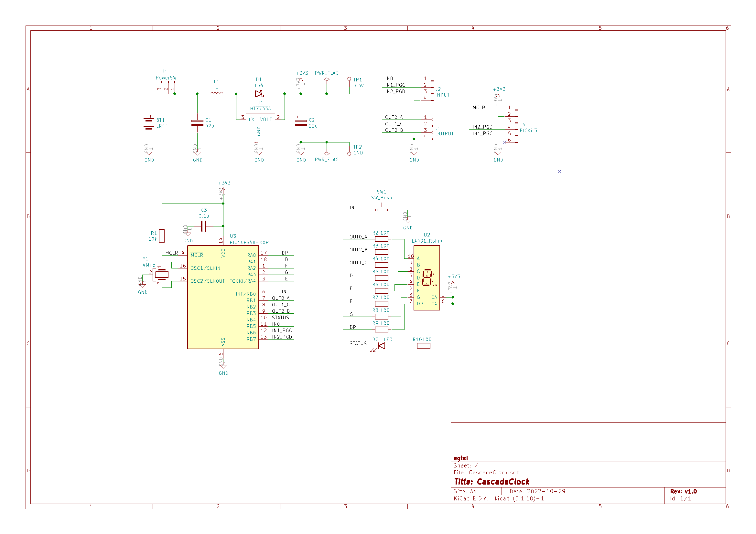Screen dimensions: 756x534
Task: Click the STATUS net label on RB4
Action: click(x=280, y=318)
